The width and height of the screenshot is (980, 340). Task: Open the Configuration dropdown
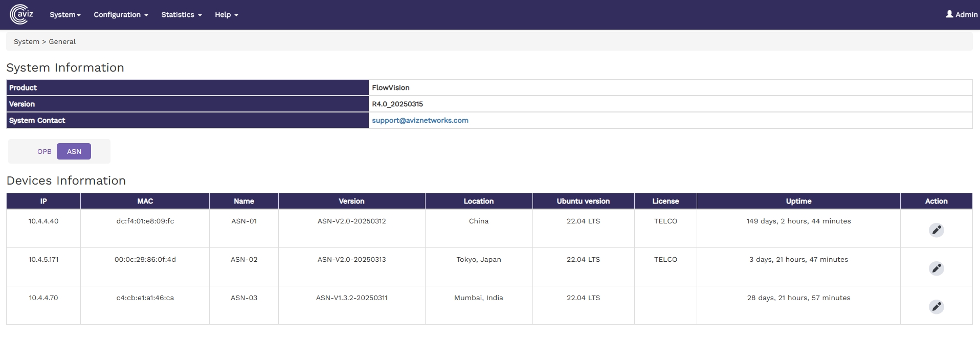(121, 15)
